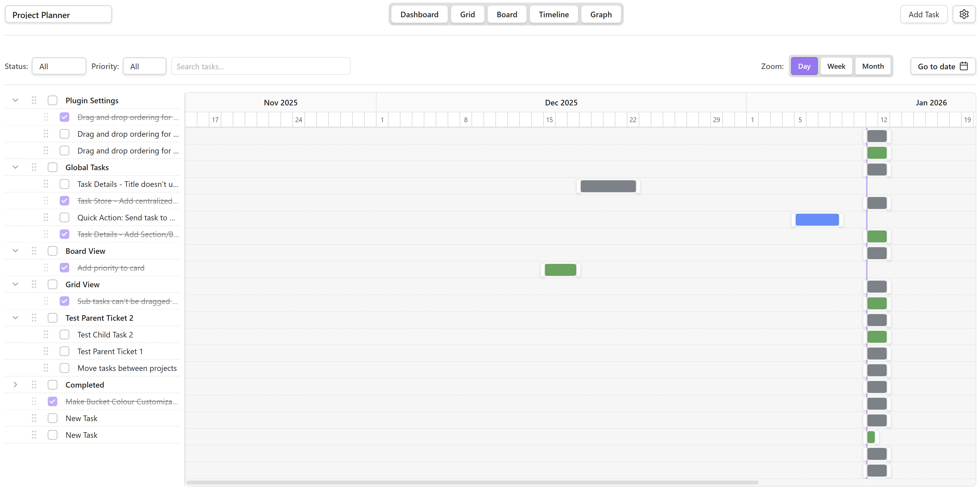Image resolution: width=980 pixels, height=501 pixels.
Task: Click the Add Task button
Action: click(x=923, y=14)
